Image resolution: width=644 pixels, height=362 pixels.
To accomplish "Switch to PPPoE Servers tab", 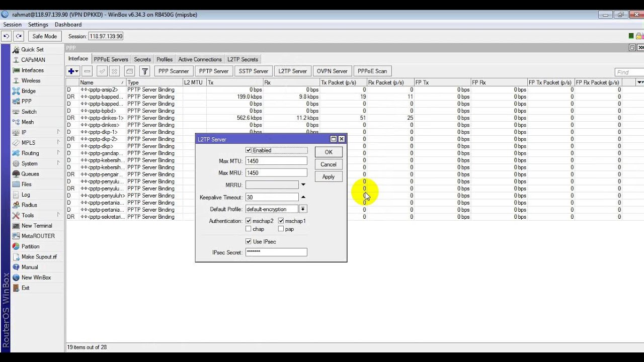I will coord(111,59).
